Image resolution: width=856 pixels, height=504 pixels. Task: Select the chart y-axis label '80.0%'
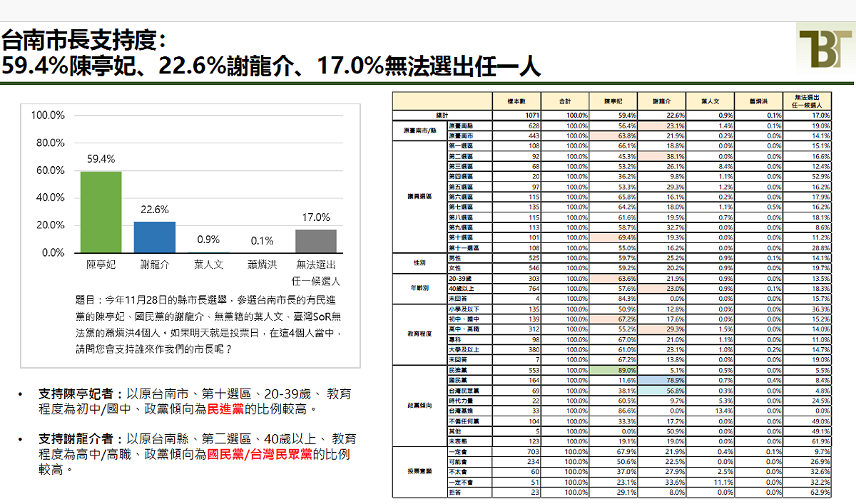pos(51,143)
